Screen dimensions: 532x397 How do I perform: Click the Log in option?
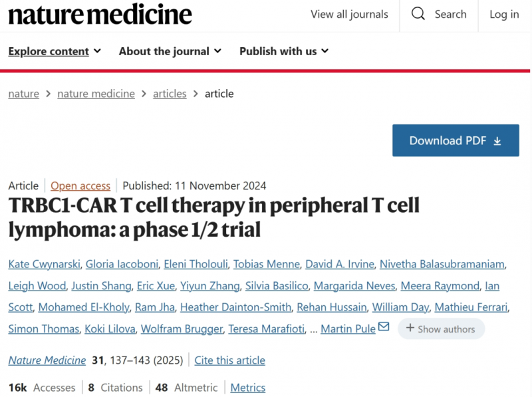(x=504, y=14)
